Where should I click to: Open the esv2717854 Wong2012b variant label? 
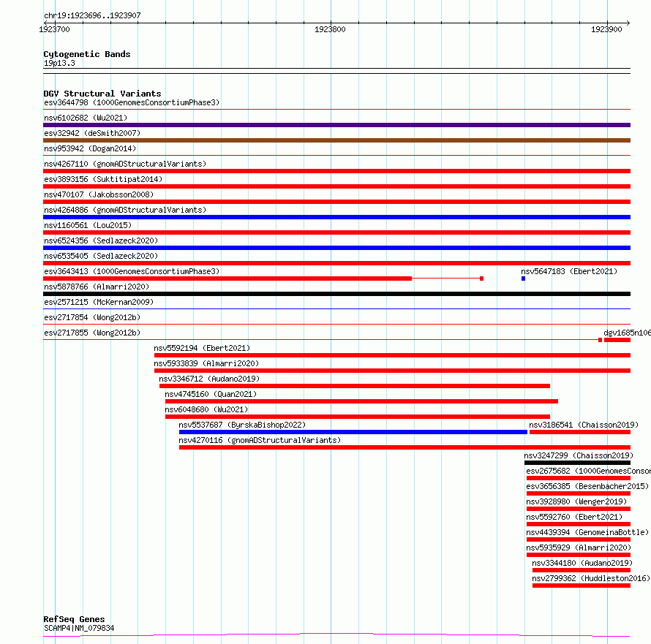[92, 317]
